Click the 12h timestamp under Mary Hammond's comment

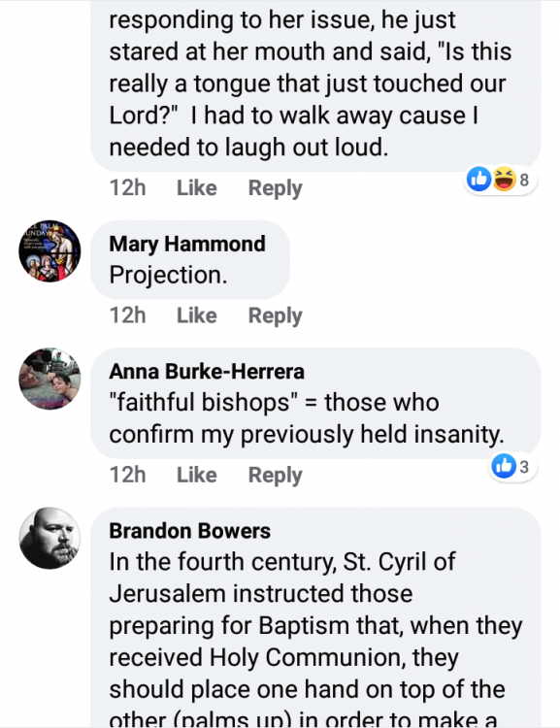tap(128, 315)
